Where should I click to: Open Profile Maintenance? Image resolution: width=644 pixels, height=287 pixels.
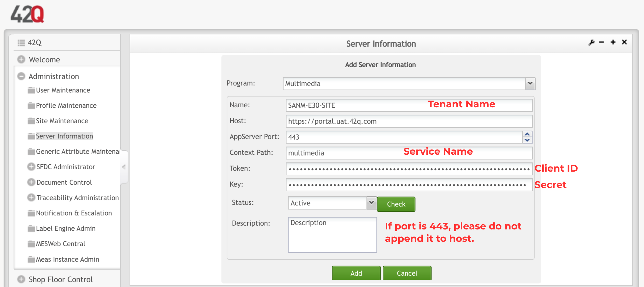pyautogui.click(x=66, y=105)
